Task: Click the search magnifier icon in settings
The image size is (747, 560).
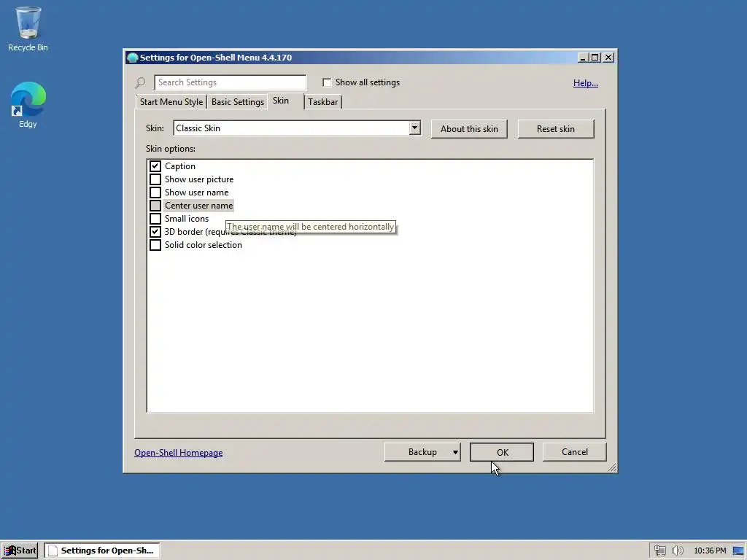Action: tap(140, 83)
